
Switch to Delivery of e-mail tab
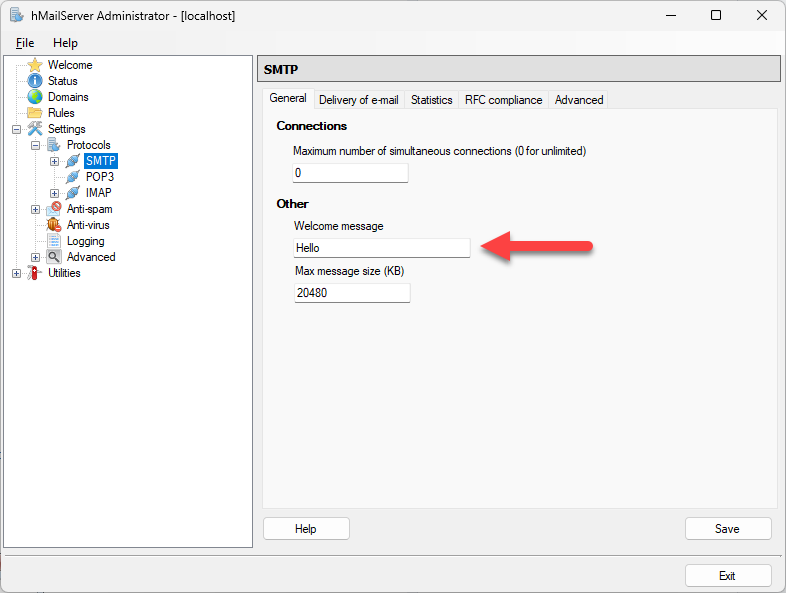[359, 100]
